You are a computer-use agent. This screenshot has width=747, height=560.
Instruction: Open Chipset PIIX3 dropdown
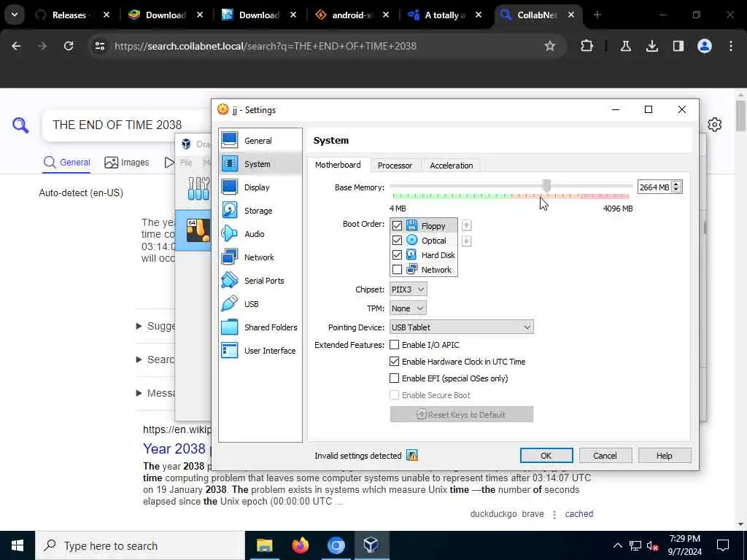pyautogui.click(x=408, y=289)
